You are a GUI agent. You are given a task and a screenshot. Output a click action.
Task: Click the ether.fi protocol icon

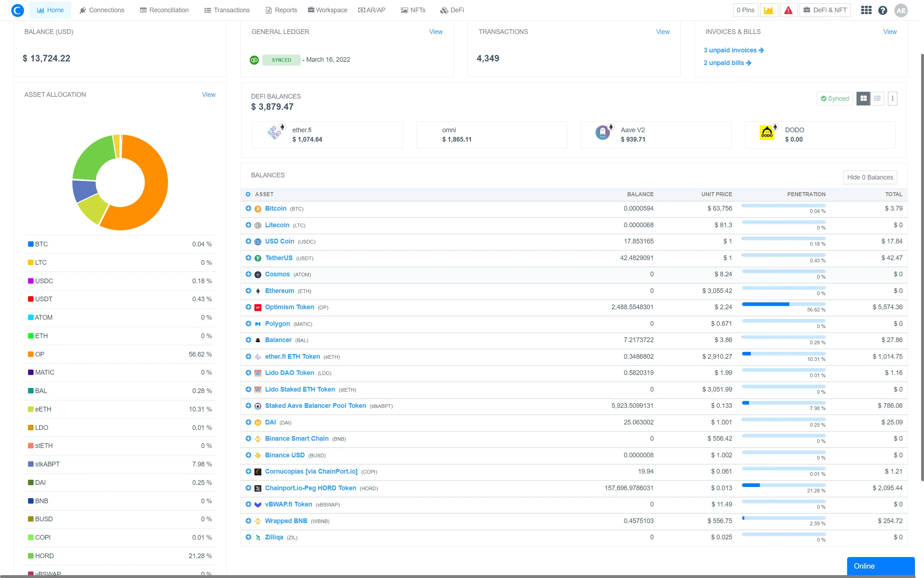tap(275, 133)
